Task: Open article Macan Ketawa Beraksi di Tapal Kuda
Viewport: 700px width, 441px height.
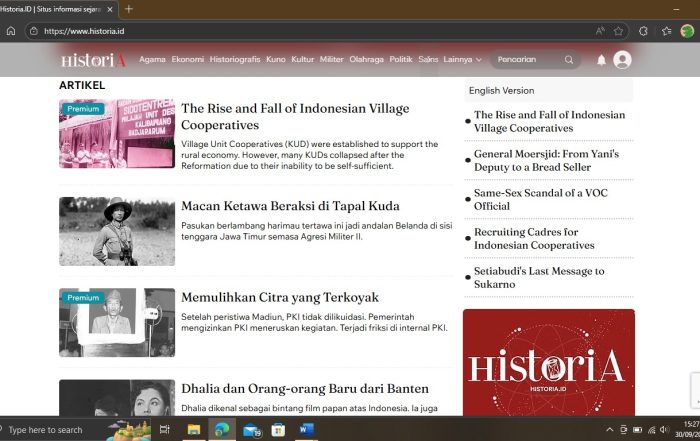Action: click(290, 206)
